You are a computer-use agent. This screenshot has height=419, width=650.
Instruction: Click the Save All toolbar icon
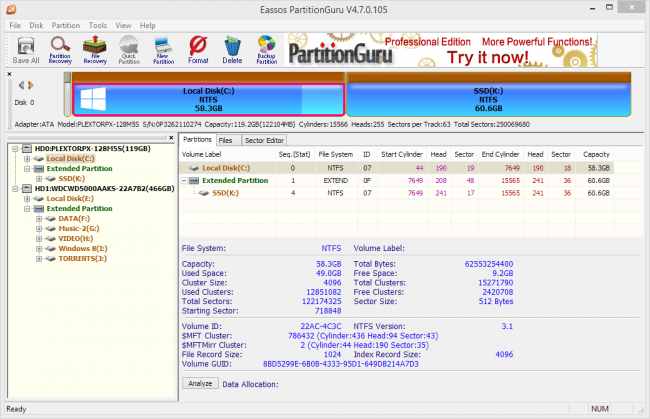click(26, 51)
